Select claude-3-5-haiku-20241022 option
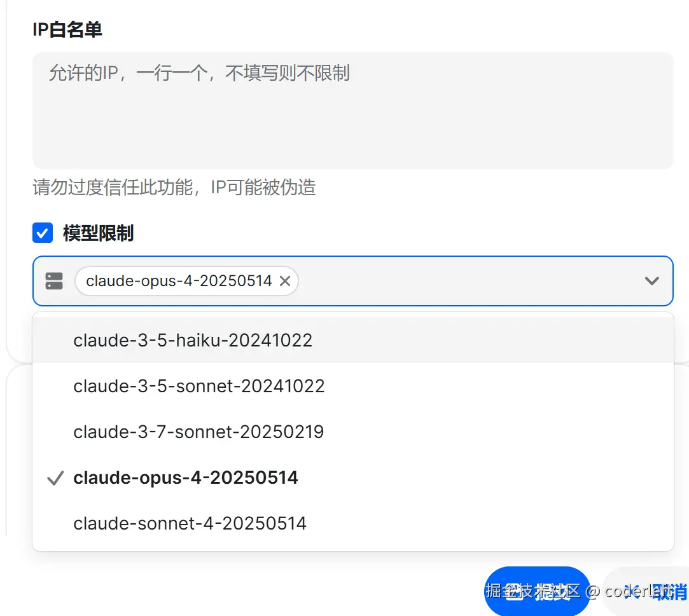The width and height of the screenshot is (689, 616). coord(353,340)
